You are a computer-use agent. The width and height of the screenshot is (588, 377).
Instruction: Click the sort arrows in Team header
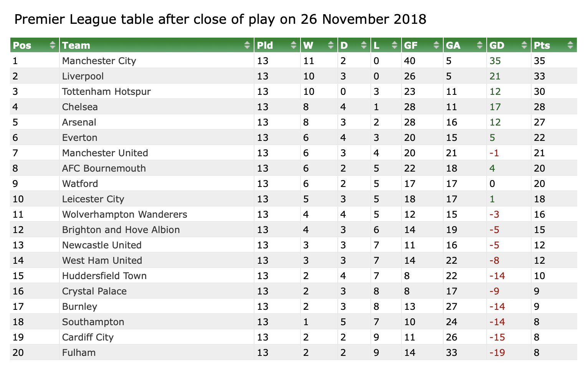(x=248, y=45)
